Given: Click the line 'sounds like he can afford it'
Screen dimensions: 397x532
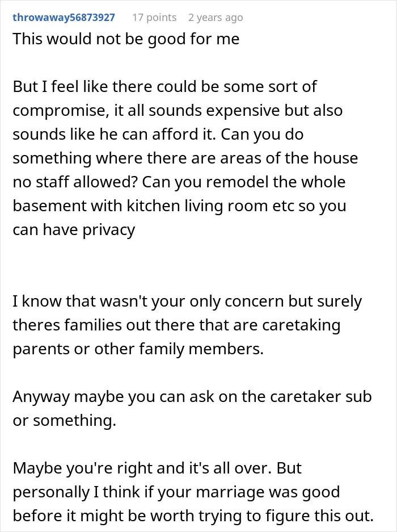Looking at the screenshot, I should click(x=158, y=135).
